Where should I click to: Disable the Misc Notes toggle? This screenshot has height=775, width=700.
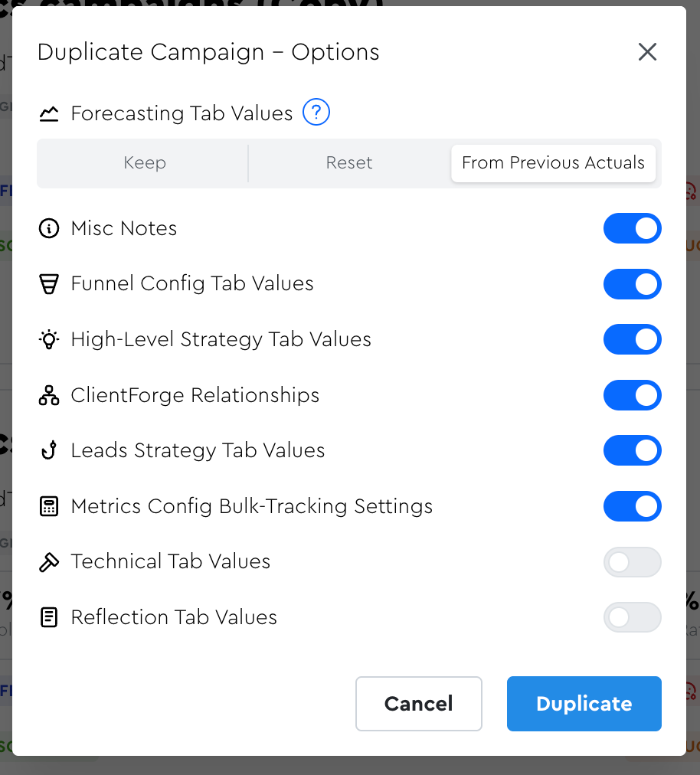(x=632, y=228)
